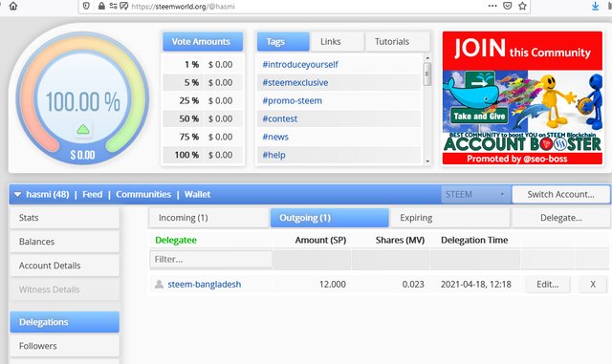The height and width of the screenshot is (364, 612).
Task: Open #news tag
Action: tap(275, 137)
